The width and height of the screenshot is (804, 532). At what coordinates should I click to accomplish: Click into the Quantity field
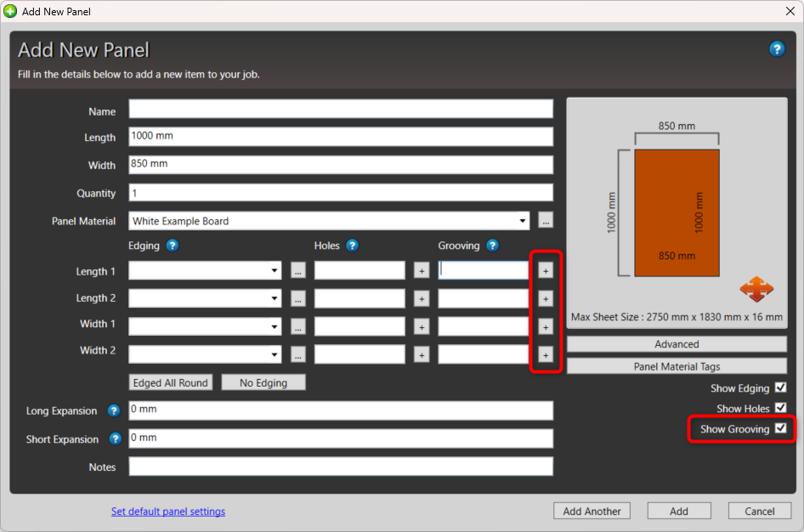pyautogui.click(x=341, y=193)
